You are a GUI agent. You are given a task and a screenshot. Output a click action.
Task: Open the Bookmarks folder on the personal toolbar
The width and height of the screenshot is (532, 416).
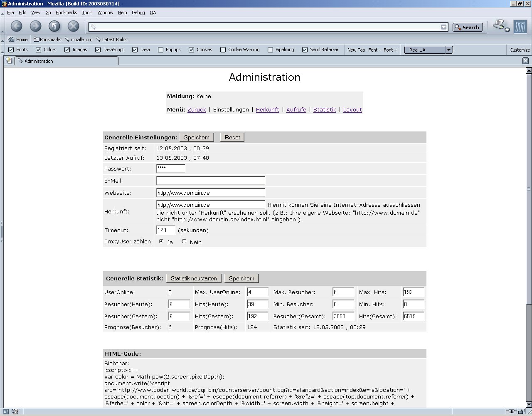(47, 40)
